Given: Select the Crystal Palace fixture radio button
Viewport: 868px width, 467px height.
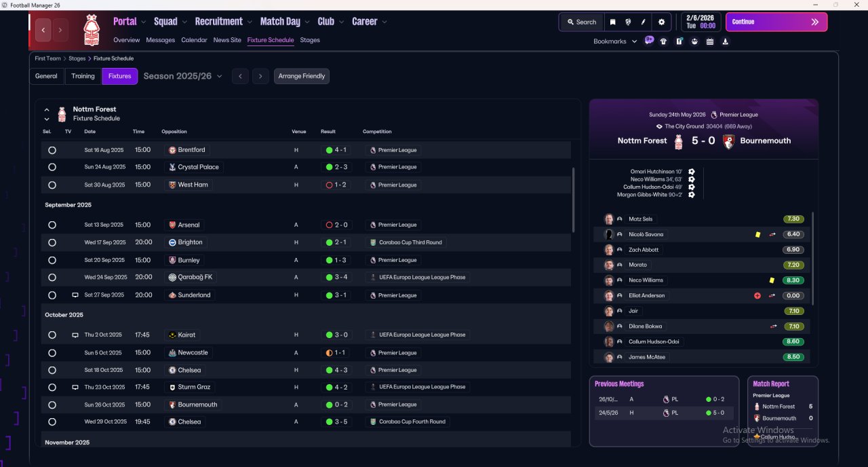Looking at the screenshot, I should (x=52, y=167).
